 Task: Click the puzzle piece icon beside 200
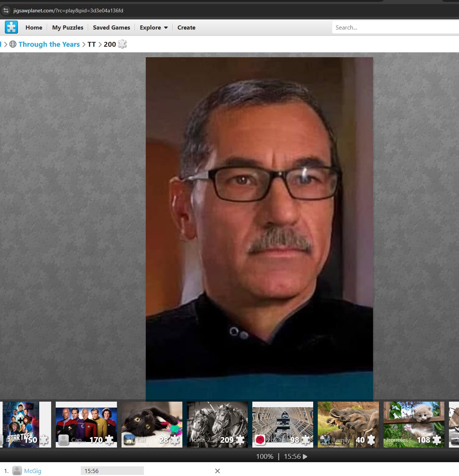point(122,44)
